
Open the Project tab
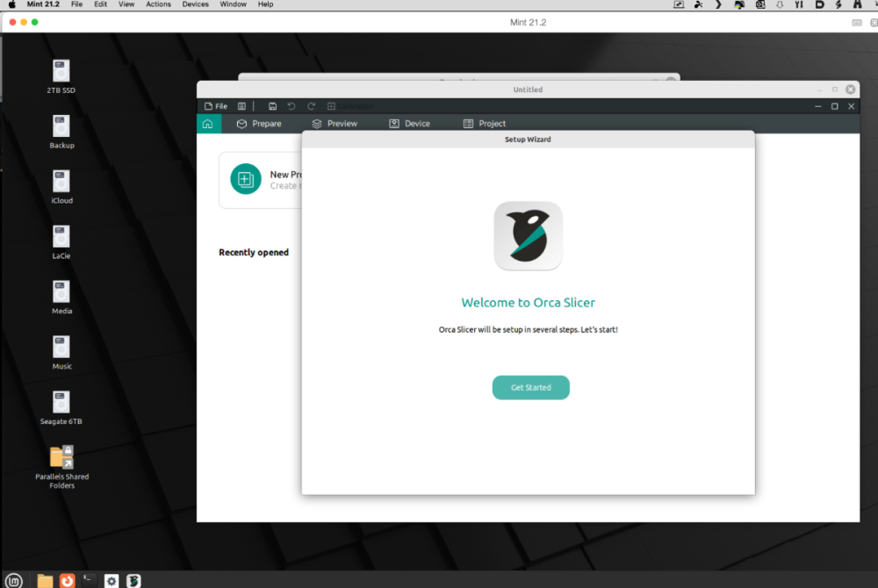485,124
